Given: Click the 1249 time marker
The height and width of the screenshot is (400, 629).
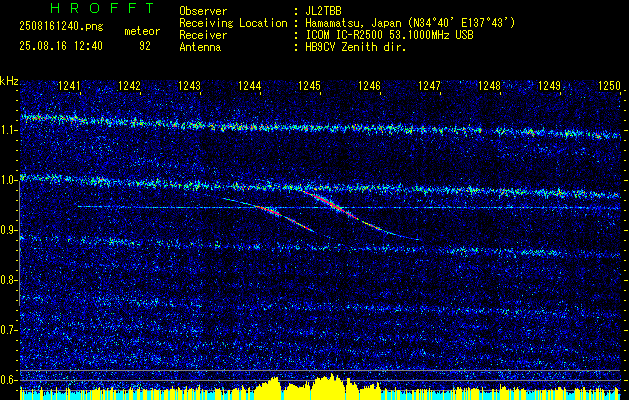Looking at the screenshot, I should tap(550, 86).
